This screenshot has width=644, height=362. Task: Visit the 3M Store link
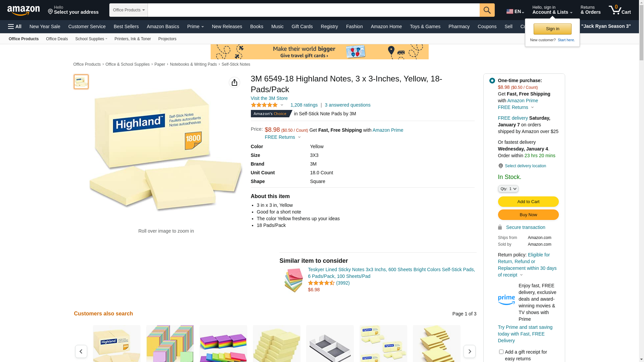(x=269, y=98)
